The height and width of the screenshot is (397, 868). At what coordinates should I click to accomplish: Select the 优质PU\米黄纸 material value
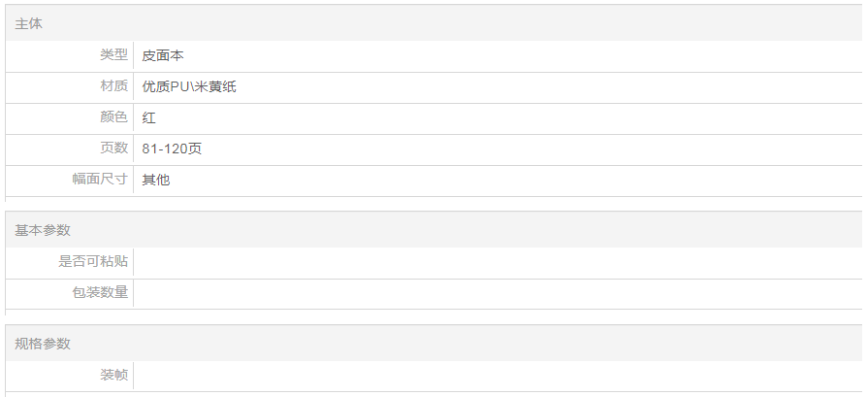click(x=189, y=86)
